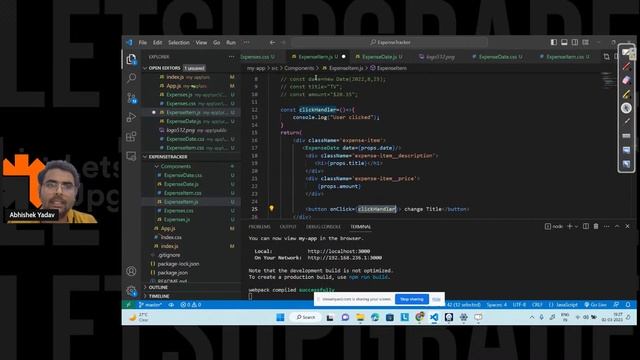Image resolution: width=640 pixels, height=360 pixels.
Task: Open Visual Studio Code in the taskbar
Action: pyautogui.click(x=434, y=317)
